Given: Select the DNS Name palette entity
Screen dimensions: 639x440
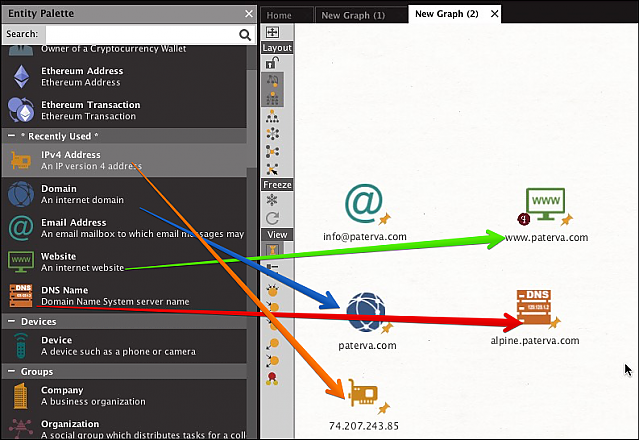Looking at the screenshot, I should click(124, 296).
